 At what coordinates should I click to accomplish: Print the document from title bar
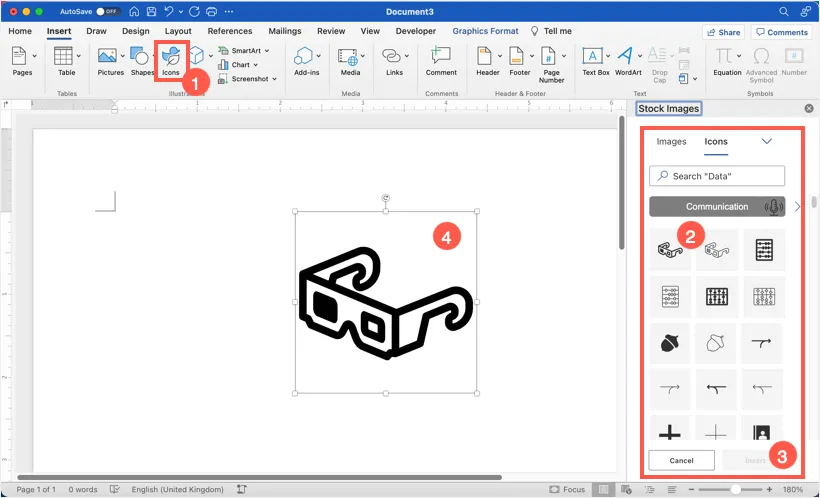pyautogui.click(x=211, y=12)
